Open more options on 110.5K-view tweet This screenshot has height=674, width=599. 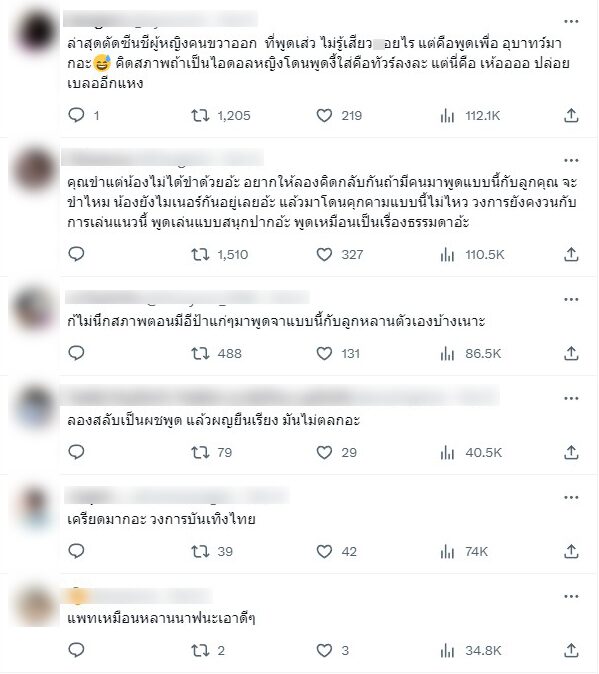click(571, 160)
